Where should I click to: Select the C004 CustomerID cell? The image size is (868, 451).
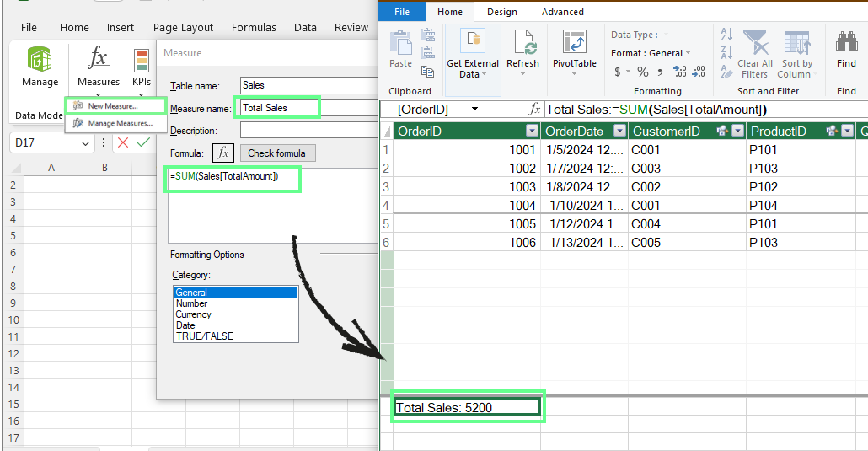point(687,224)
